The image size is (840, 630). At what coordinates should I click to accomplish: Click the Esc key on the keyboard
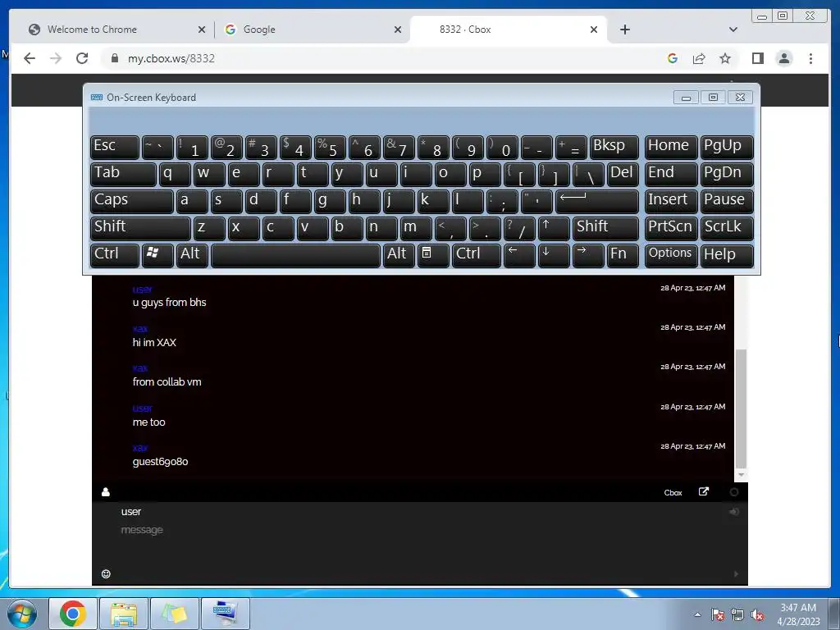tap(115, 148)
